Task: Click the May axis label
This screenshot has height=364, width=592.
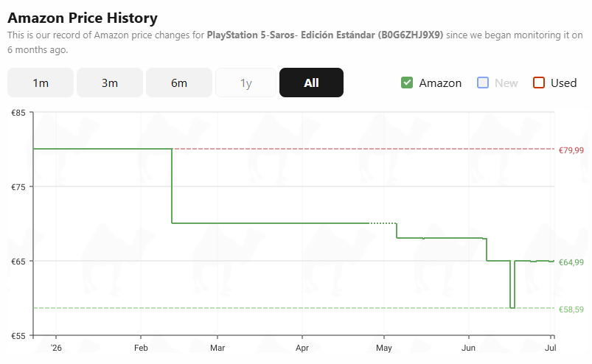Action: tap(384, 348)
